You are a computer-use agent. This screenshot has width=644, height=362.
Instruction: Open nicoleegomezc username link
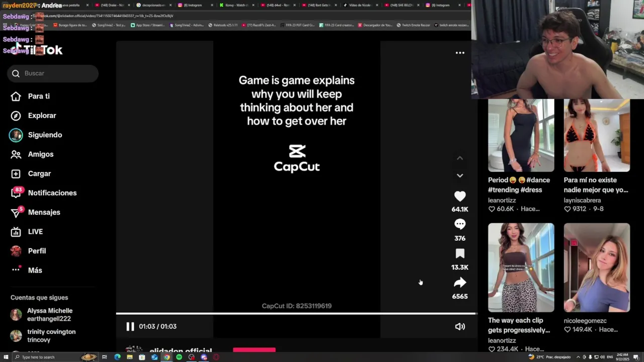[x=585, y=321]
